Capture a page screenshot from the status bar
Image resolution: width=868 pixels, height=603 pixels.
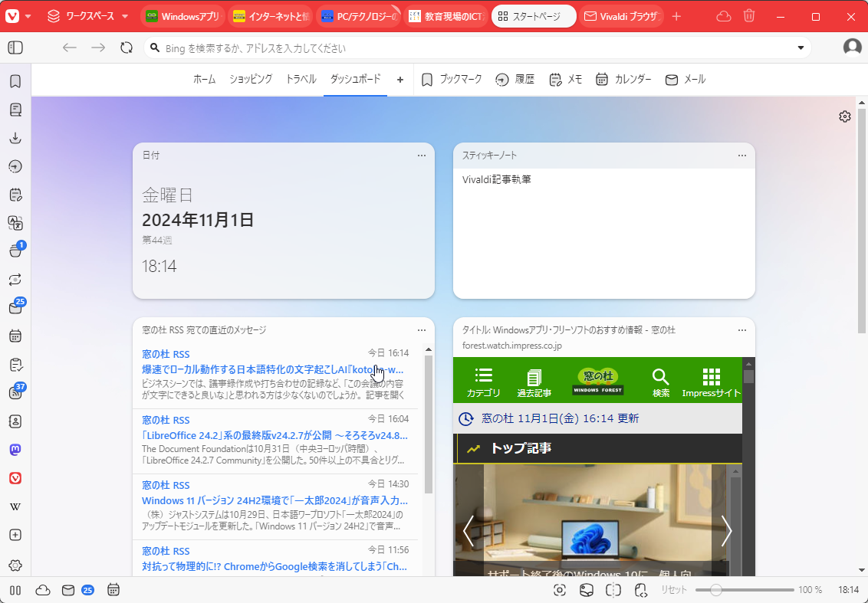pyautogui.click(x=559, y=590)
